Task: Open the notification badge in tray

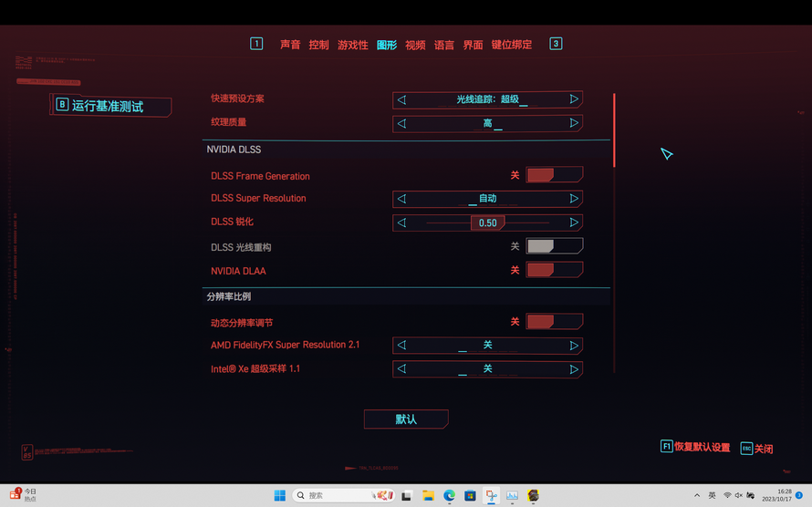Action: (799, 495)
